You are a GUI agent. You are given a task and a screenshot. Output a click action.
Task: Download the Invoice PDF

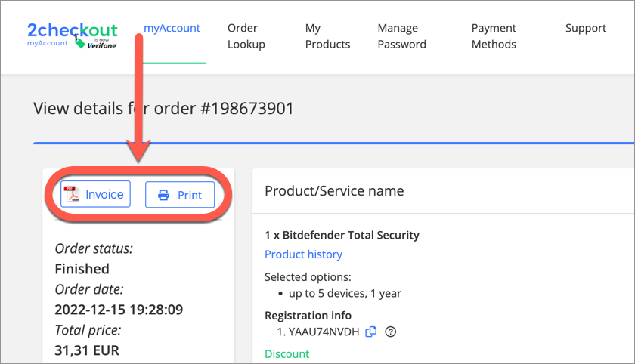pos(95,194)
